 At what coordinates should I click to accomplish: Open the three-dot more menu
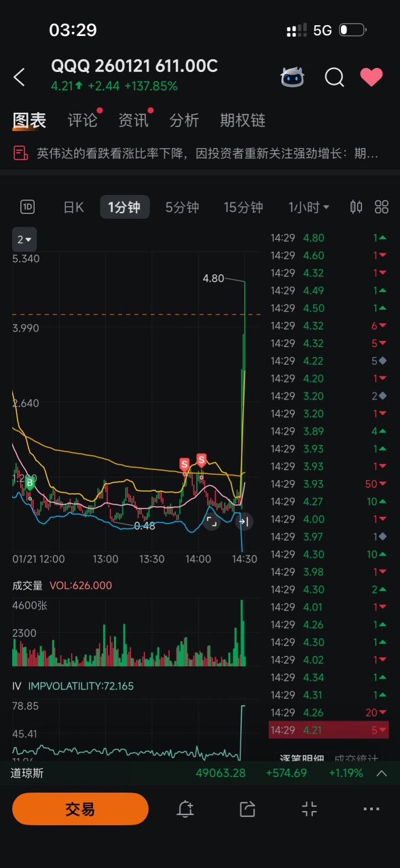[x=371, y=809]
